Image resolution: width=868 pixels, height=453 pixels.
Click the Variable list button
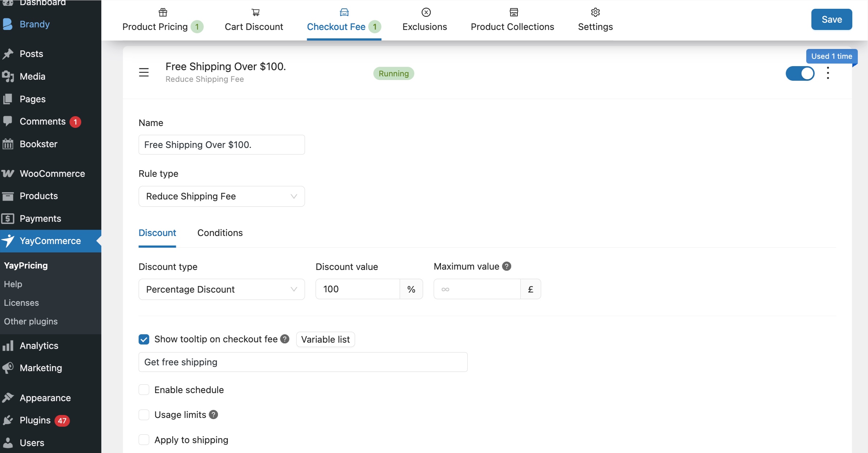(x=325, y=339)
